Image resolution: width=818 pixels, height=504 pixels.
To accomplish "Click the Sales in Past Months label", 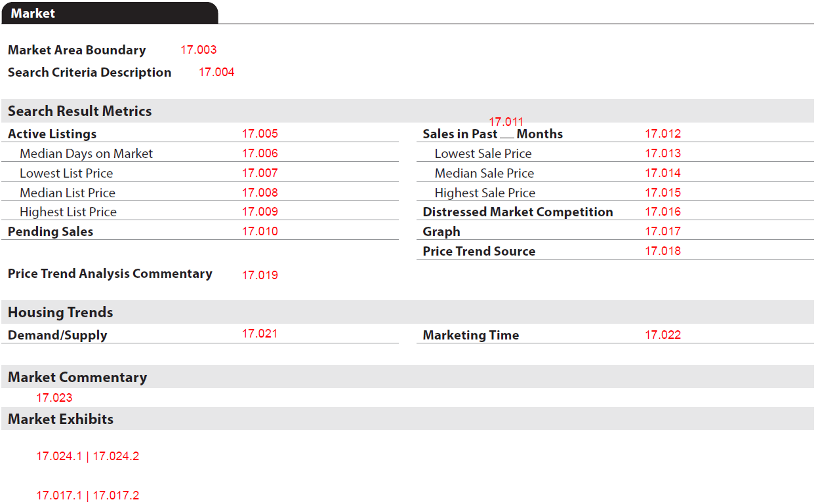I will (493, 134).
